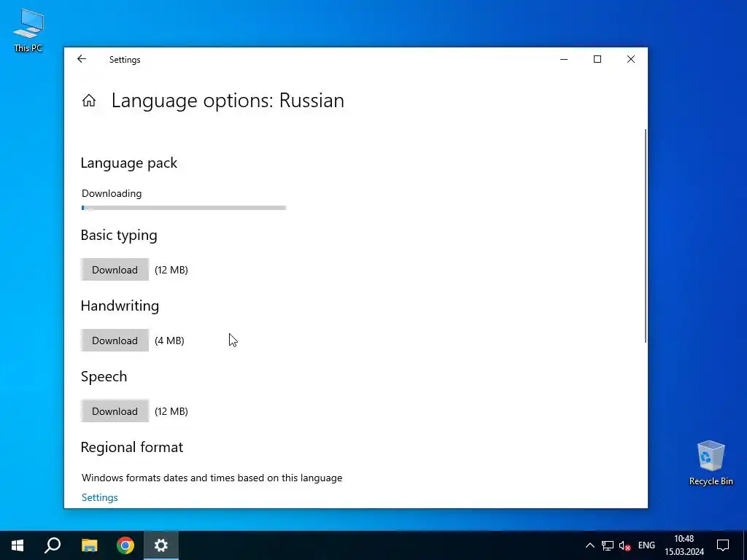The width and height of the screenshot is (747, 560).
Task: Open taskbar Search magnifier
Action: 53,545
